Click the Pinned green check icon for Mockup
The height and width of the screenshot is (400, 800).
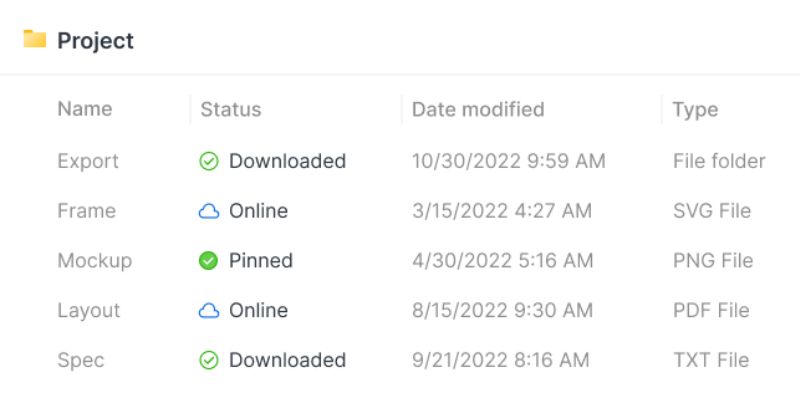pyautogui.click(x=208, y=261)
